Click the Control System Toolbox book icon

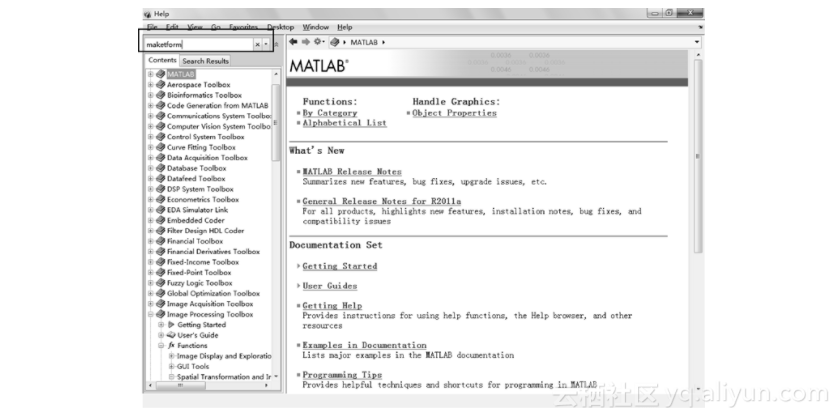(x=161, y=137)
